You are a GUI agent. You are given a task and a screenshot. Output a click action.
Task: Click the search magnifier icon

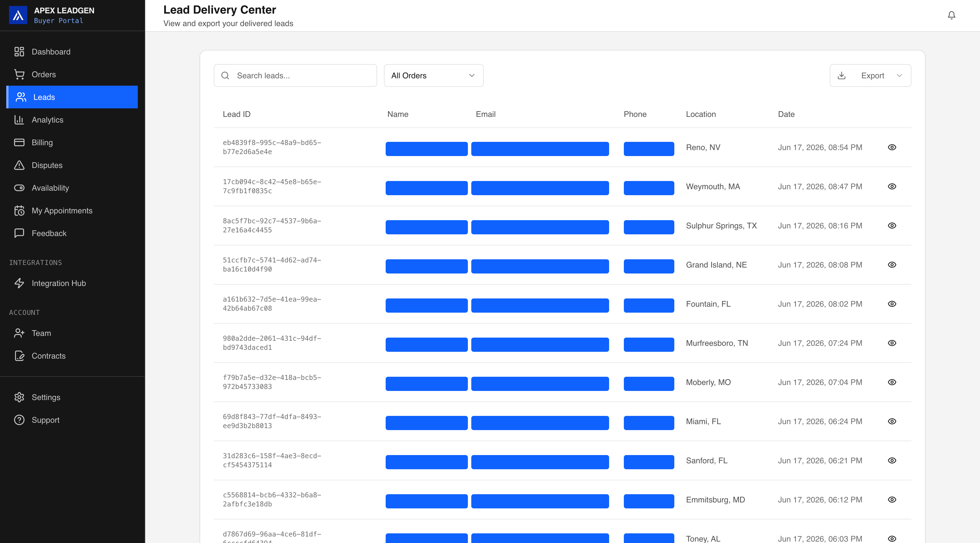[225, 75]
